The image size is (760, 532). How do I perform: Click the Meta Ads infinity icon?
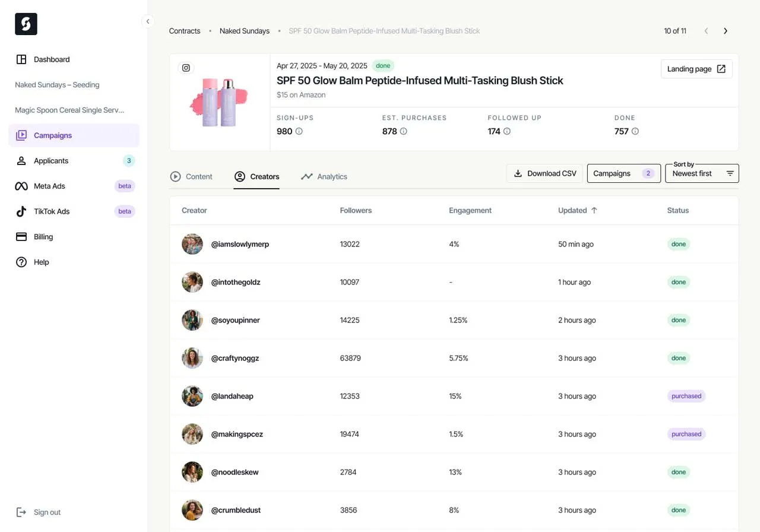(21, 186)
